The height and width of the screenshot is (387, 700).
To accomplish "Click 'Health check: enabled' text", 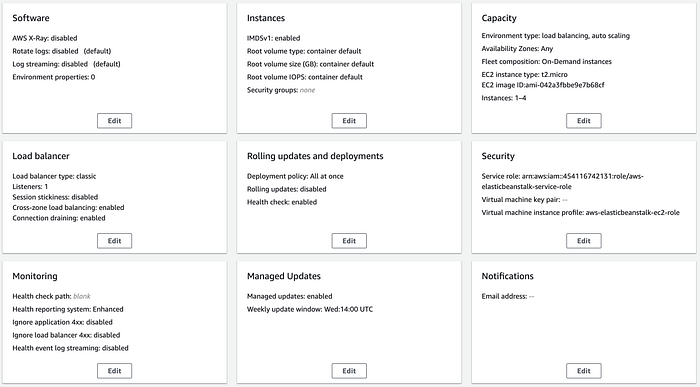I will pyautogui.click(x=282, y=202).
